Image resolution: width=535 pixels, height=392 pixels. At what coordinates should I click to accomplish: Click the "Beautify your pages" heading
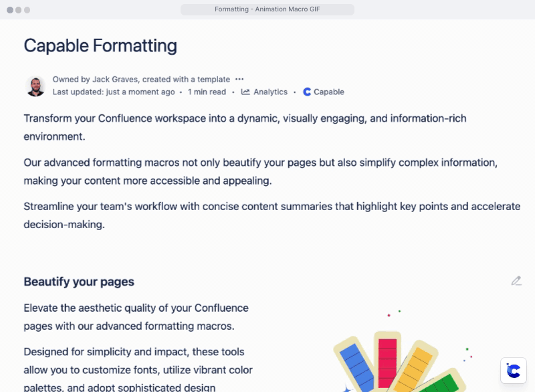coord(79,282)
